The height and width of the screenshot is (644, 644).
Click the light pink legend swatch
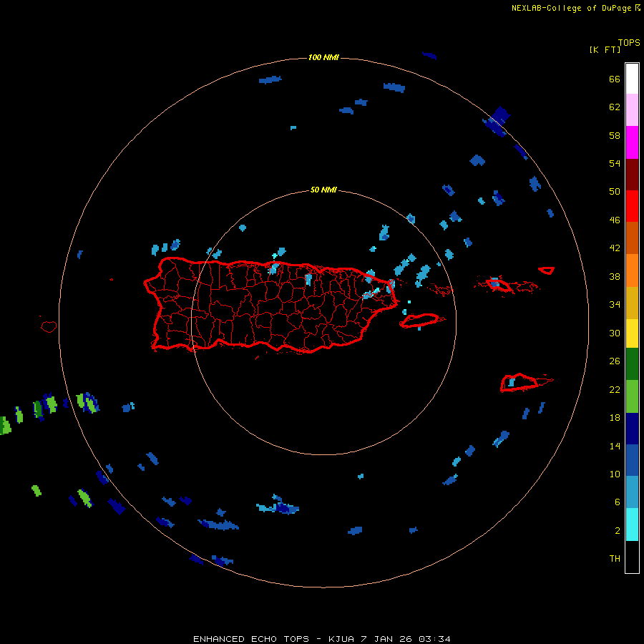click(x=632, y=109)
